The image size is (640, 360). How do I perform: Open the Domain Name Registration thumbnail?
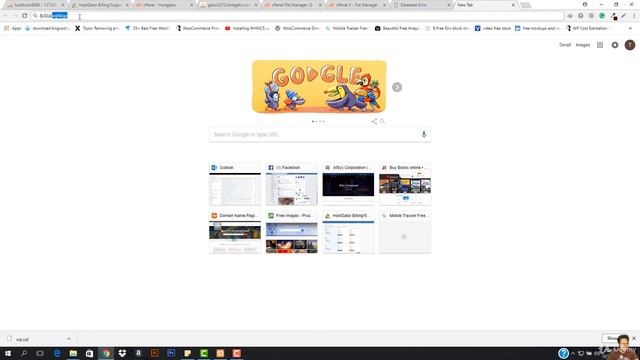[x=235, y=232]
